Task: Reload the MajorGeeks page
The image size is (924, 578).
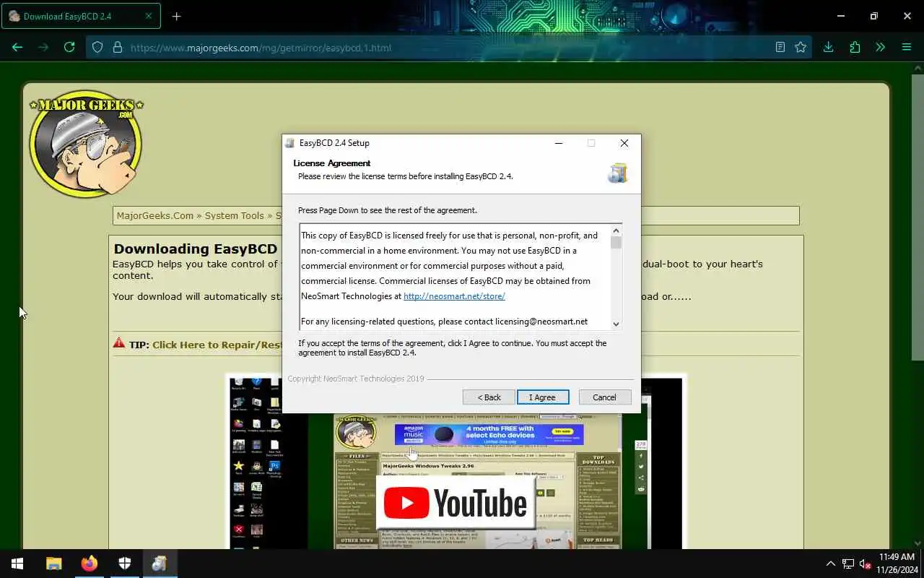Action: 69,47
